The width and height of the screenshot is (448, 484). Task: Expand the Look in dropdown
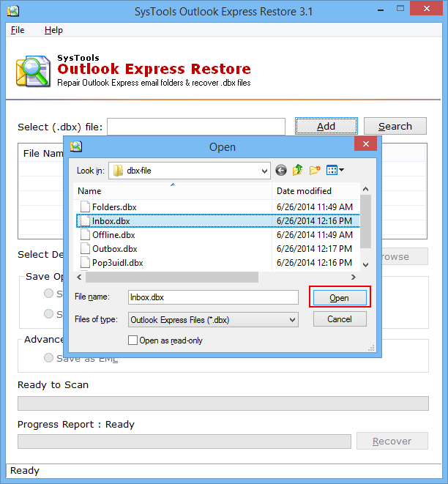pos(264,171)
